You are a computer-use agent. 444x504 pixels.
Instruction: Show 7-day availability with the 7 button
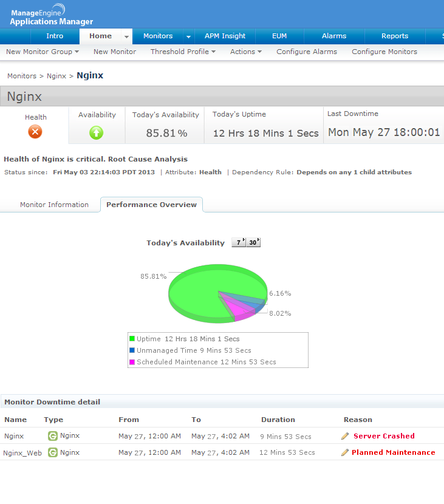239,242
